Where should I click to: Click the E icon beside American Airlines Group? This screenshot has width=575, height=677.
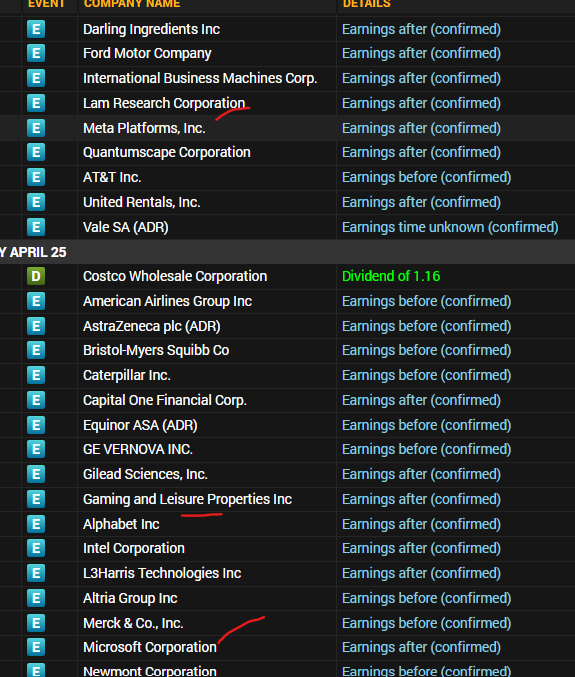click(36, 301)
